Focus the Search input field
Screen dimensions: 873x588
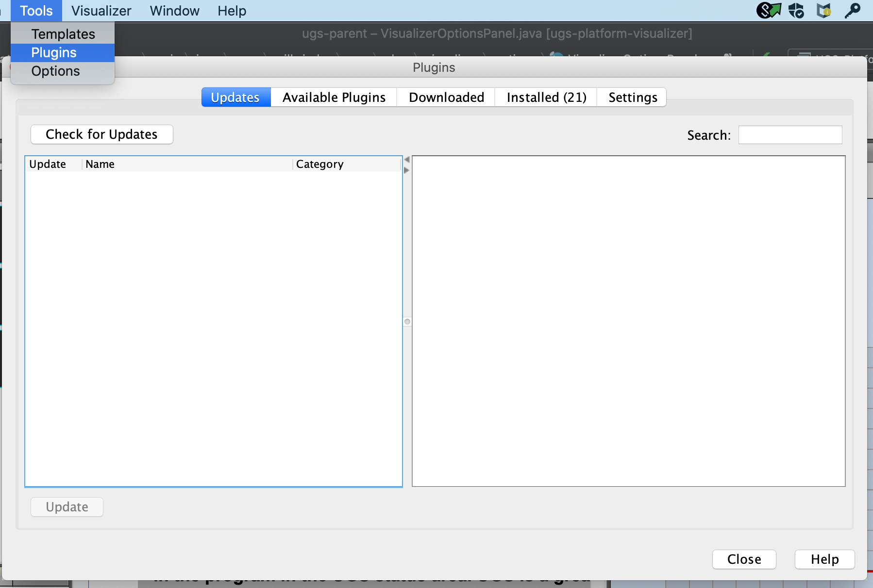pyautogui.click(x=790, y=135)
